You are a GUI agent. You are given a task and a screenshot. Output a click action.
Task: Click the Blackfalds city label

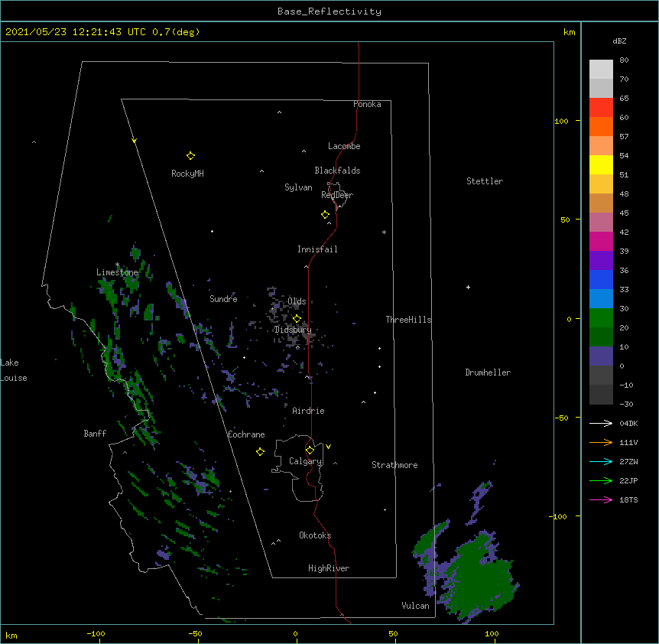click(337, 171)
